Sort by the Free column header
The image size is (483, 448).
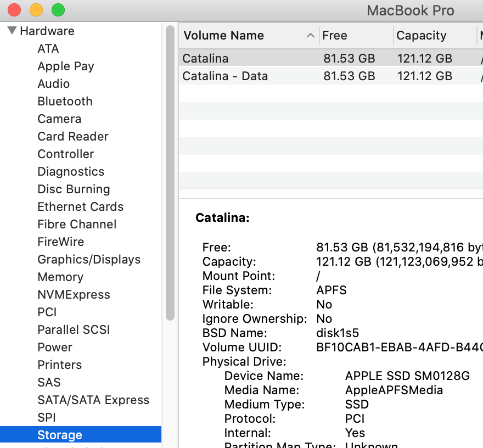pyautogui.click(x=334, y=36)
